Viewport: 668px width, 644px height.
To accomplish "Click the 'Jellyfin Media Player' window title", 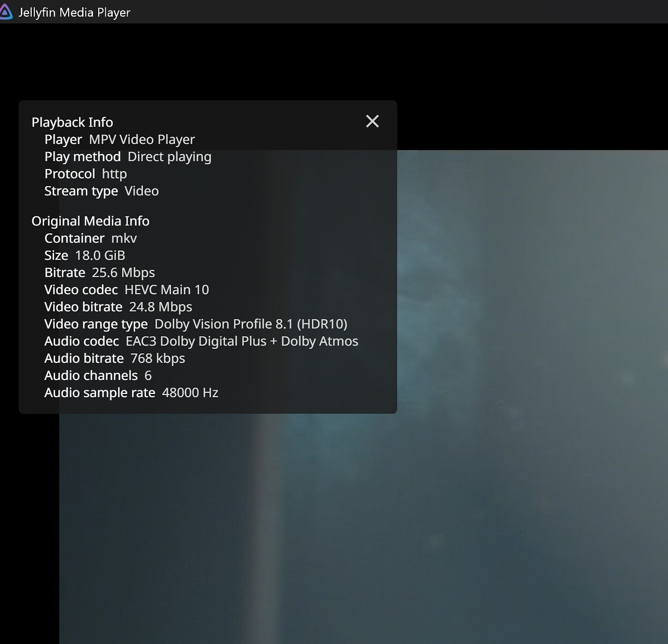I will [x=75, y=12].
